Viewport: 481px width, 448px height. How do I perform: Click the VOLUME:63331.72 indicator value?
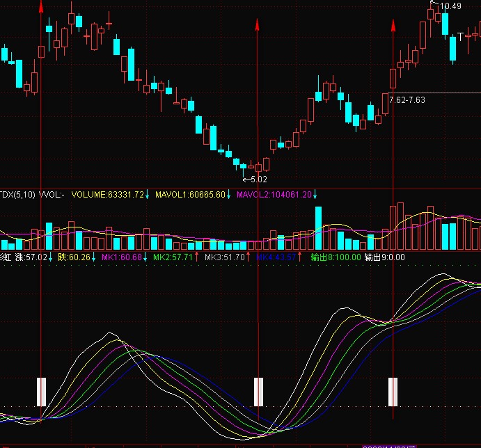coord(108,195)
